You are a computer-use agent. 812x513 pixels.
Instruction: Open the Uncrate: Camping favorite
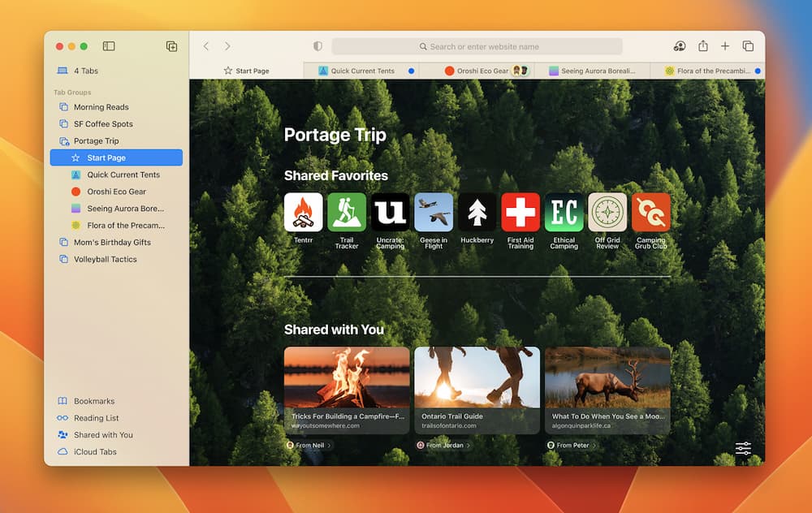point(390,212)
